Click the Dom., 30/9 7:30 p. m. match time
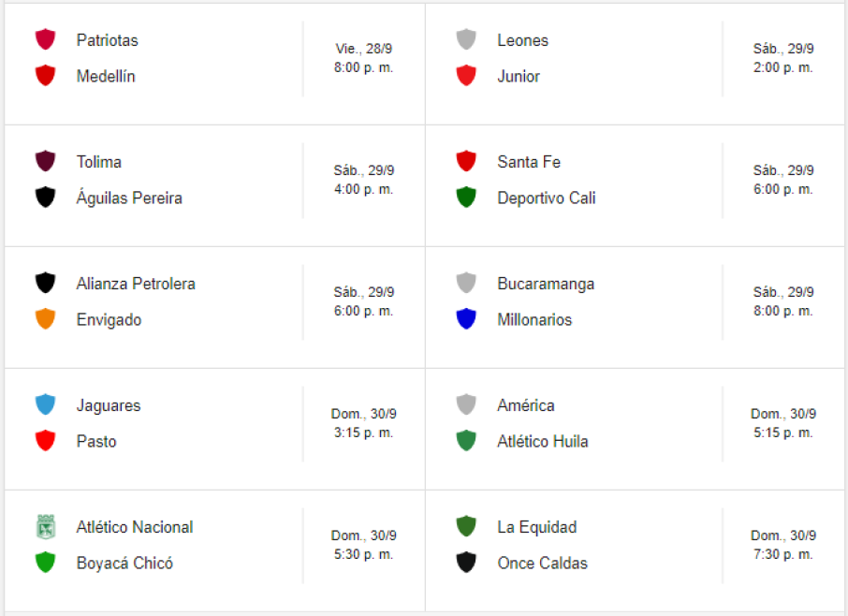The height and width of the screenshot is (616, 848). pos(783,545)
